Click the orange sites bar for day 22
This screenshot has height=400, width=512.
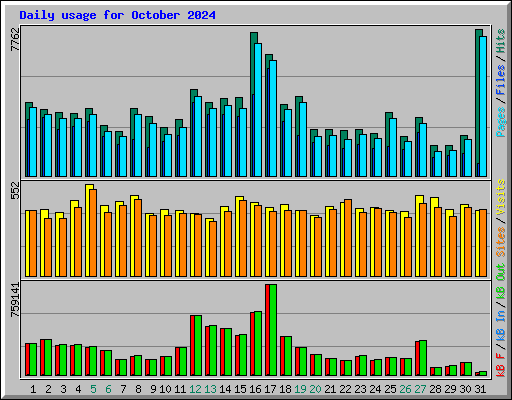348,238
